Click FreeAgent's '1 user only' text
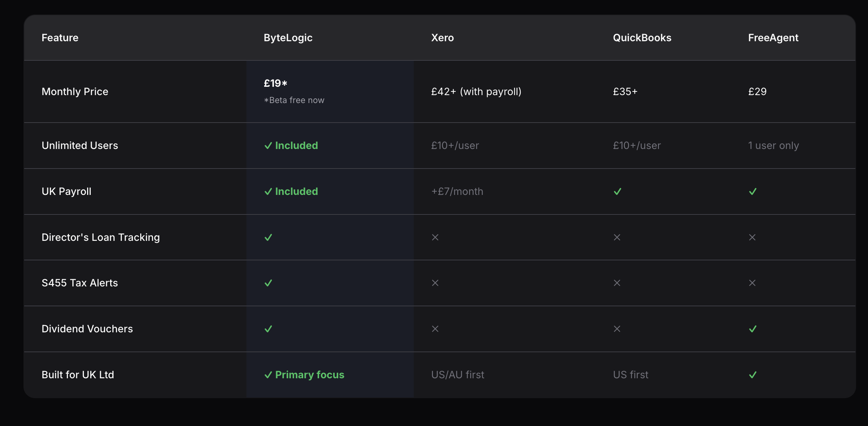The image size is (868, 426). pyautogui.click(x=773, y=145)
